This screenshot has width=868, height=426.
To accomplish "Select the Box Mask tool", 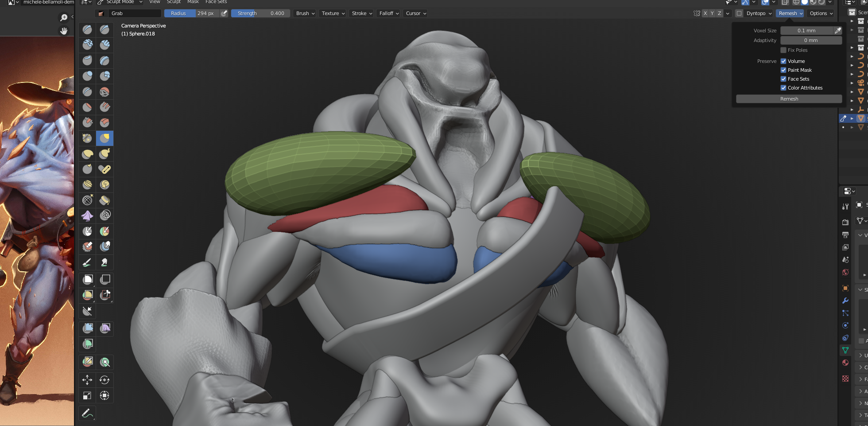I will click(x=87, y=279).
